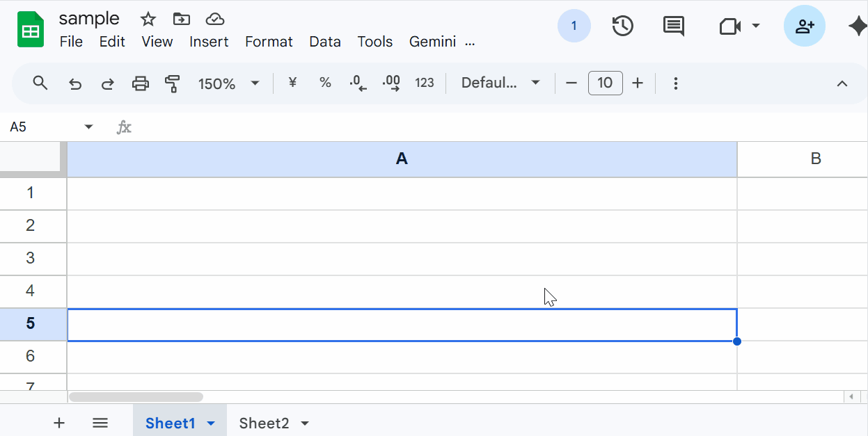This screenshot has height=436, width=868.
Task: Open the comments speech bubble icon
Action: [673, 26]
